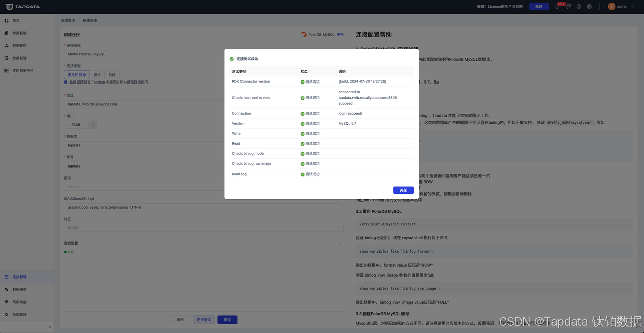Focus the 密码 password field
Screen dimensions: 644x333
click(x=204, y=187)
